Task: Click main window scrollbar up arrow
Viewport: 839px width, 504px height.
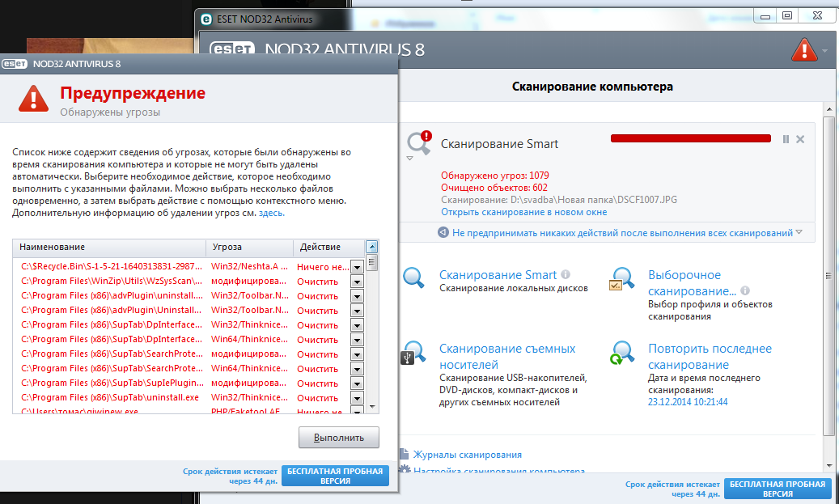Action: [x=828, y=110]
